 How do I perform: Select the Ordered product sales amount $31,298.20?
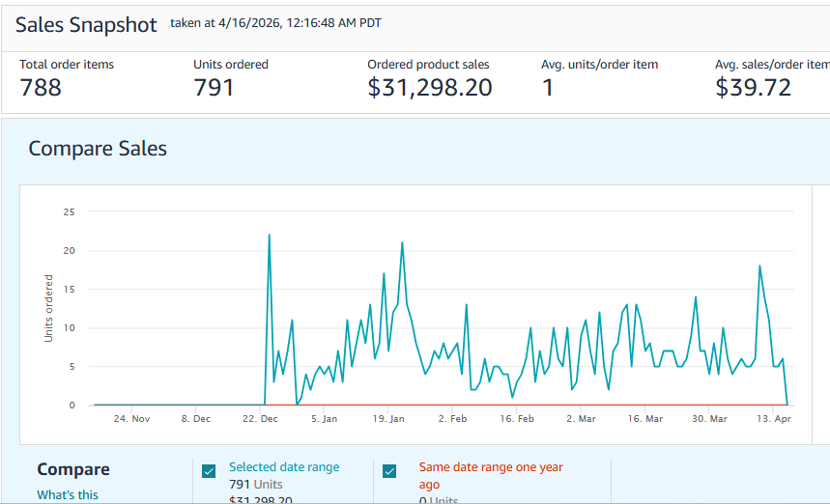[429, 88]
